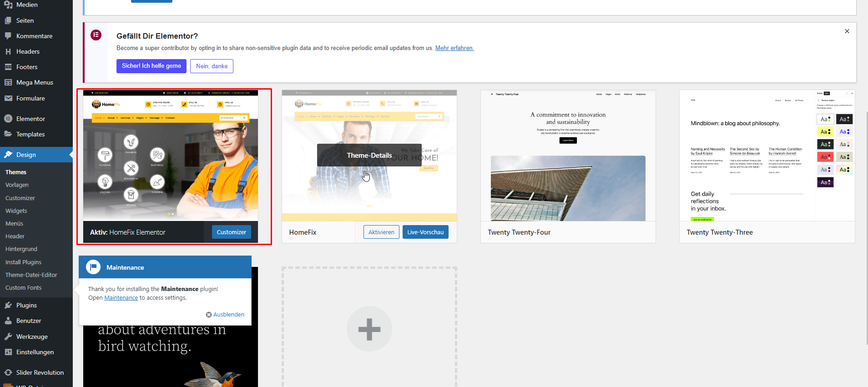Follow the 'Mehr erfahren.' link
Screen dimensions: 868x387
click(454, 48)
